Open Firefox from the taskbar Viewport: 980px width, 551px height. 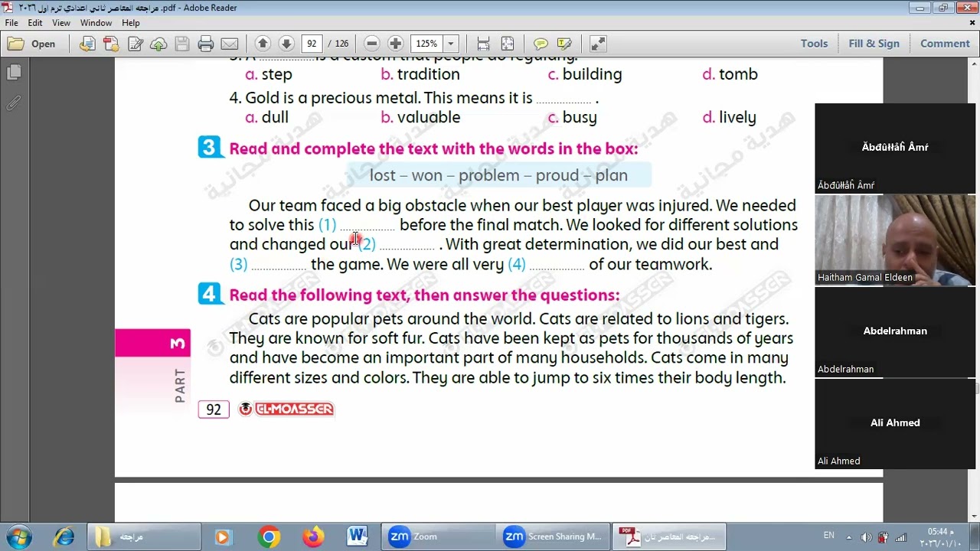coord(313,537)
